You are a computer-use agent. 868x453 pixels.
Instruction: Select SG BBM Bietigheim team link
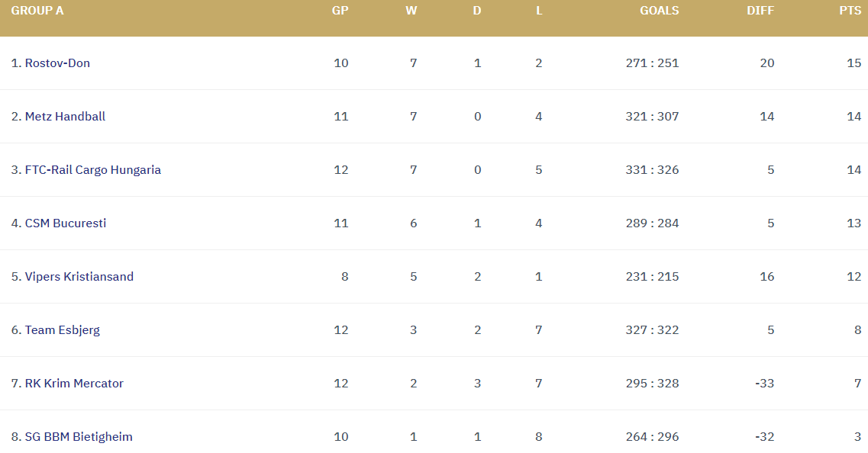click(79, 437)
